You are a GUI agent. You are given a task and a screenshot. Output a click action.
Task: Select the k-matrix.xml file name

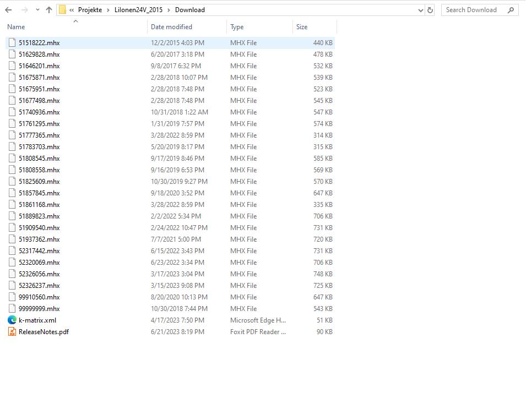[37, 320]
